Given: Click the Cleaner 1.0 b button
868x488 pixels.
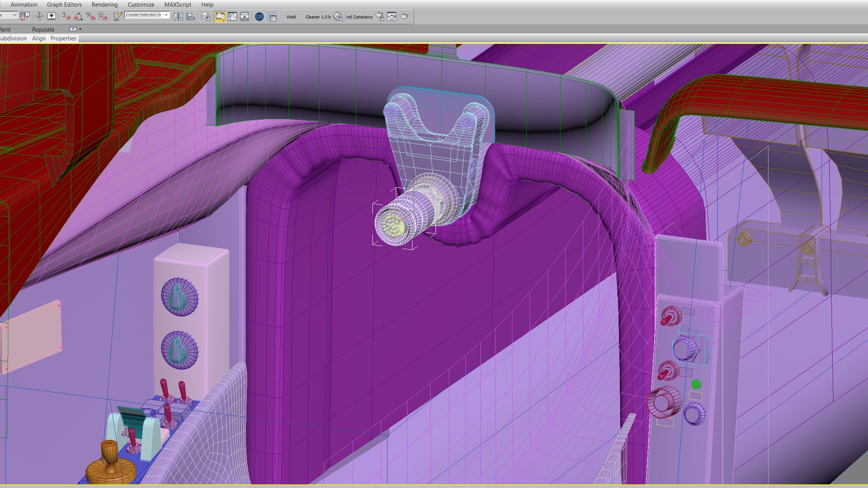Looking at the screenshot, I should coord(318,17).
